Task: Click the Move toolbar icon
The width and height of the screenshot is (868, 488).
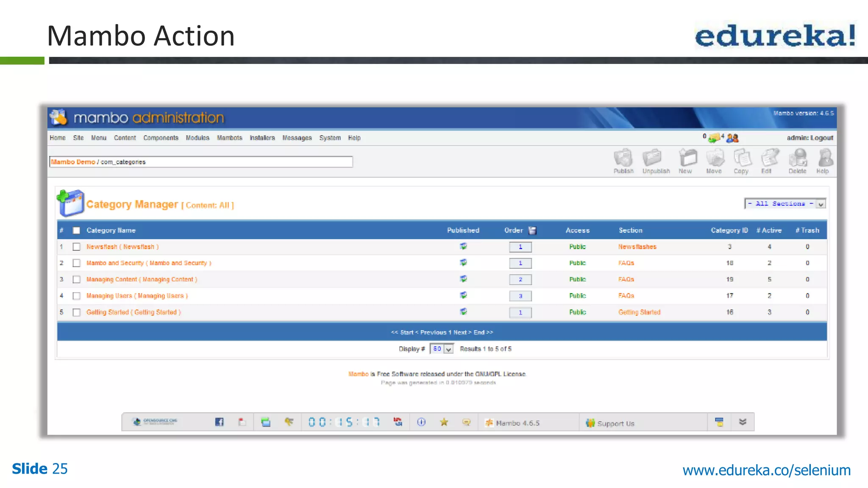Action: click(x=715, y=159)
